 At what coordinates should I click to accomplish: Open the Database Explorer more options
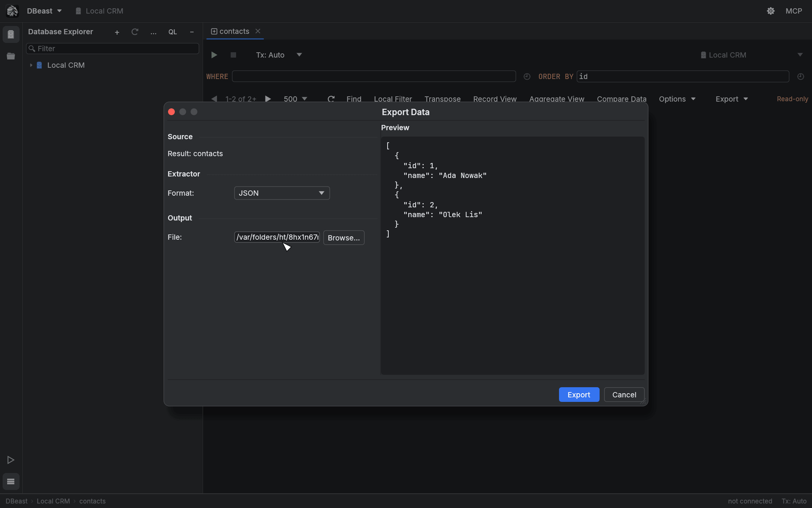click(153, 32)
